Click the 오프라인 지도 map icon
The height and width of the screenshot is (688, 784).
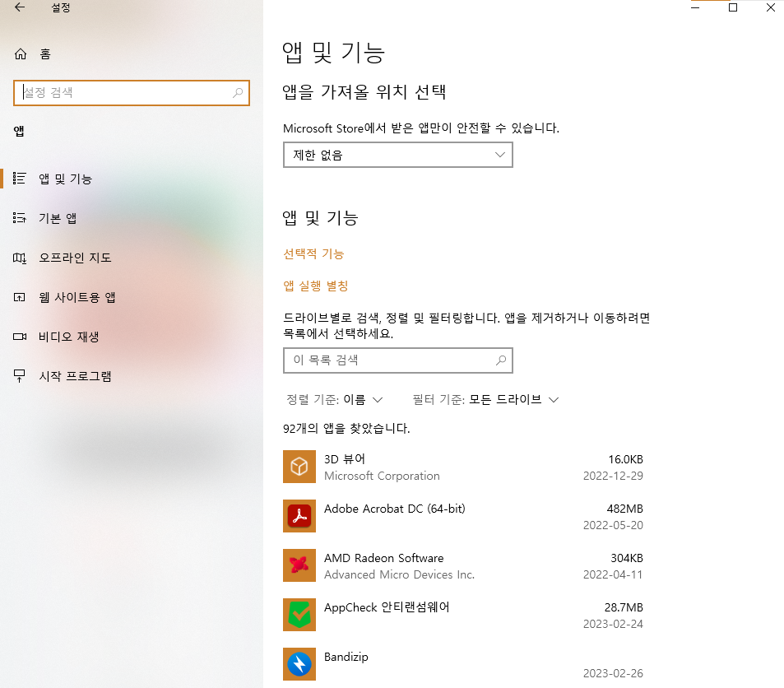point(20,258)
